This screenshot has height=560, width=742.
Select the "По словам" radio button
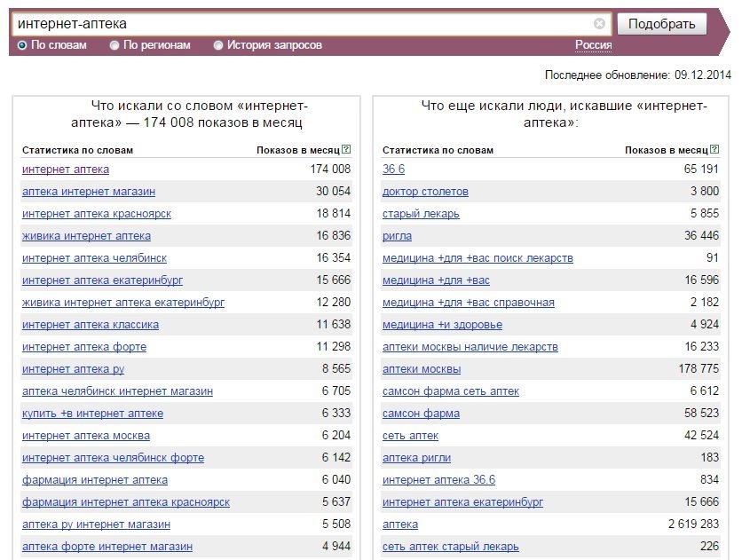coord(22,45)
